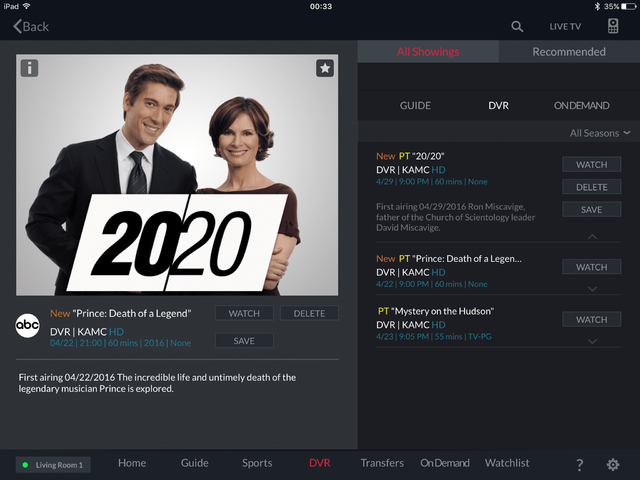Open Home in bottom navigation
640x480 pixels.
point(132,463)
